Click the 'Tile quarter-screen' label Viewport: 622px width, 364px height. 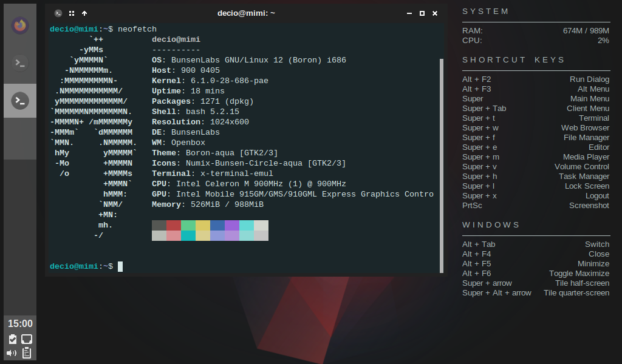tap(576, 292)
